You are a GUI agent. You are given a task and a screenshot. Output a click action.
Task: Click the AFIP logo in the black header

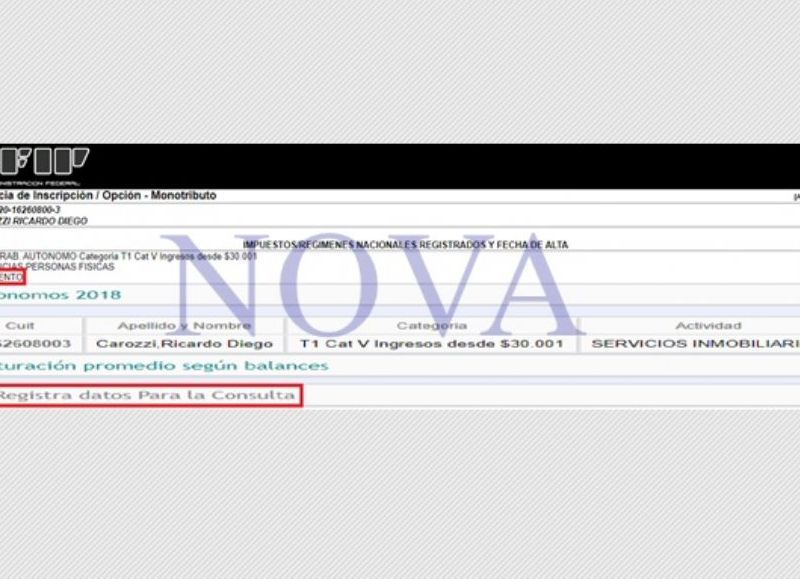point(44,160)
